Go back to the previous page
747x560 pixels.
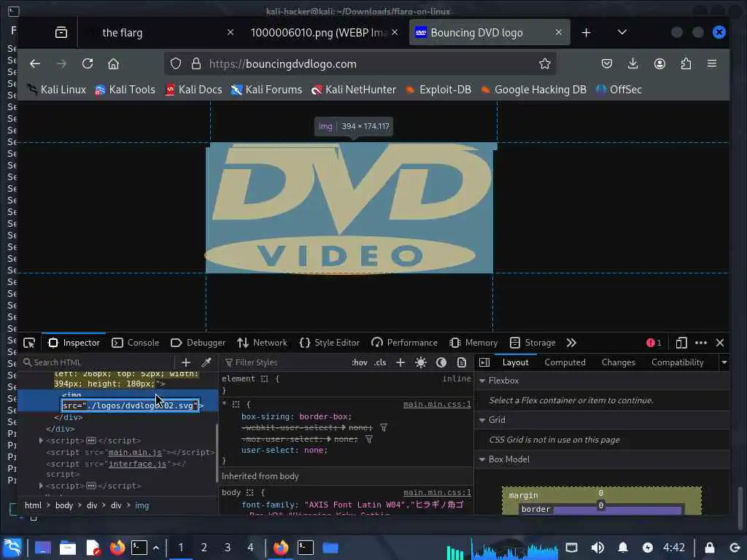[x=35, y=64]
